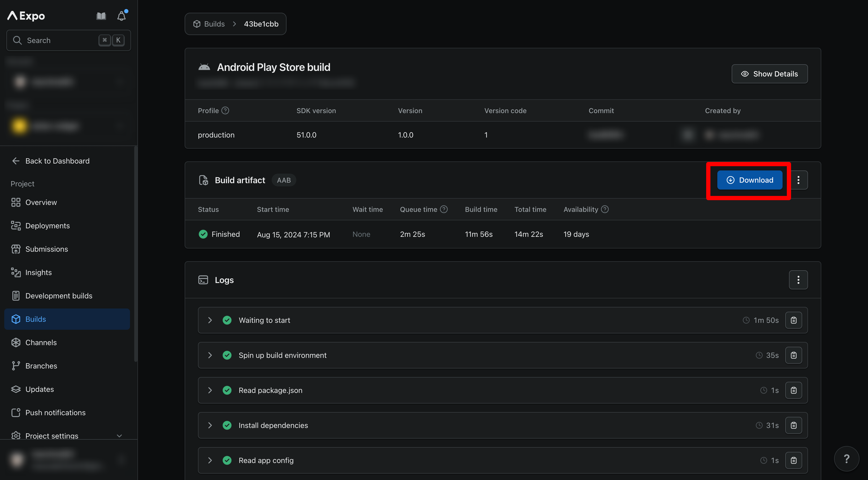The height and width of the screenshot is (480, 868).
Task: Expand Waiting to start log
Action: pyautogui.click(x=210, y=320)
